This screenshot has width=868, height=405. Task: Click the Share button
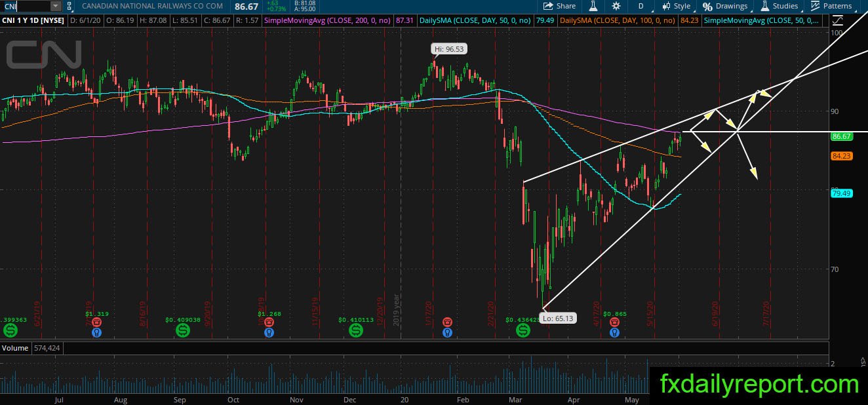[559, 6]
